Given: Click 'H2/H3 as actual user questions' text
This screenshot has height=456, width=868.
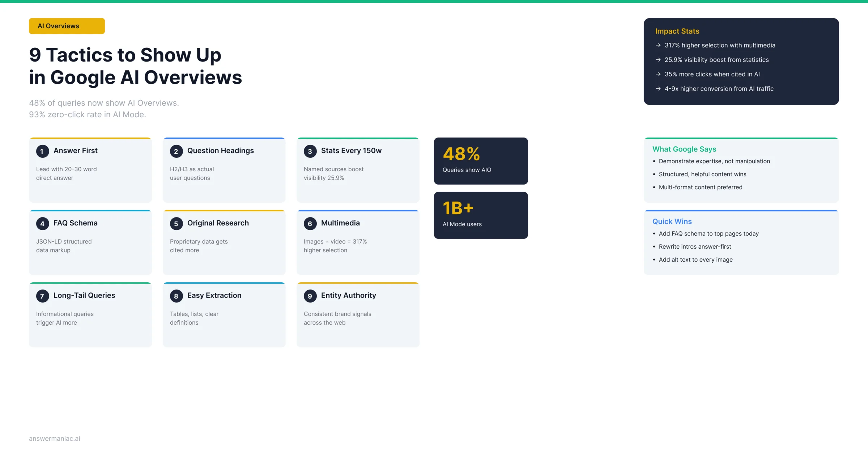Looking at the screenshot, I should (x=192, y=174).
